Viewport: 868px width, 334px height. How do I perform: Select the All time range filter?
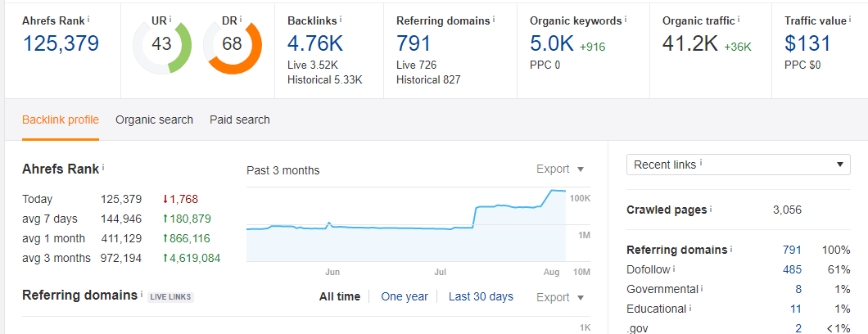(339, 296)
